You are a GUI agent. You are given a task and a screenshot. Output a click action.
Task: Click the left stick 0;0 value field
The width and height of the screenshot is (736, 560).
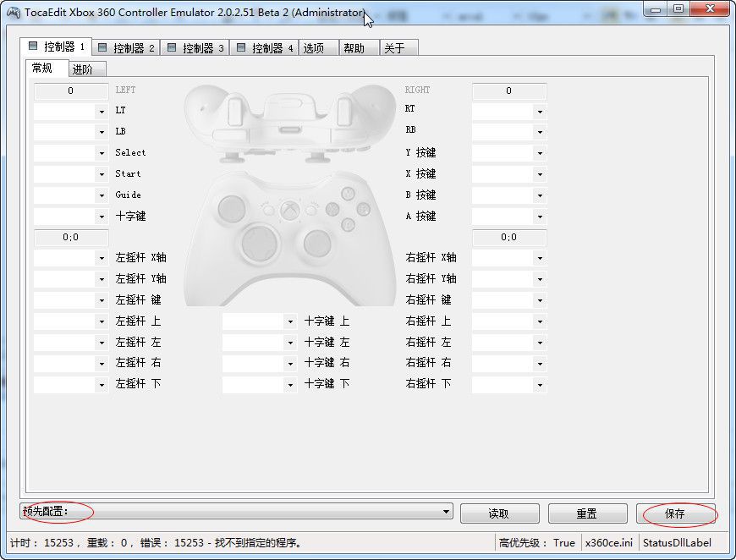click(71, 238)
